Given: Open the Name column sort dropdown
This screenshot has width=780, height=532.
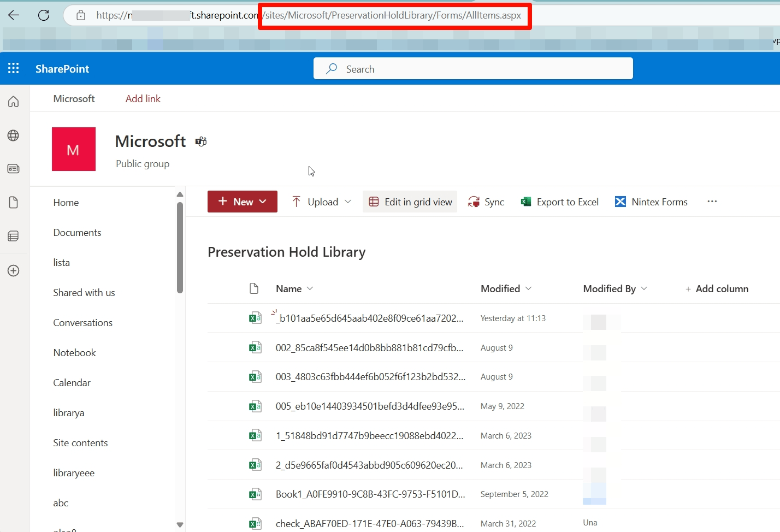Looking at the screenshot, I should coord(310,288).
